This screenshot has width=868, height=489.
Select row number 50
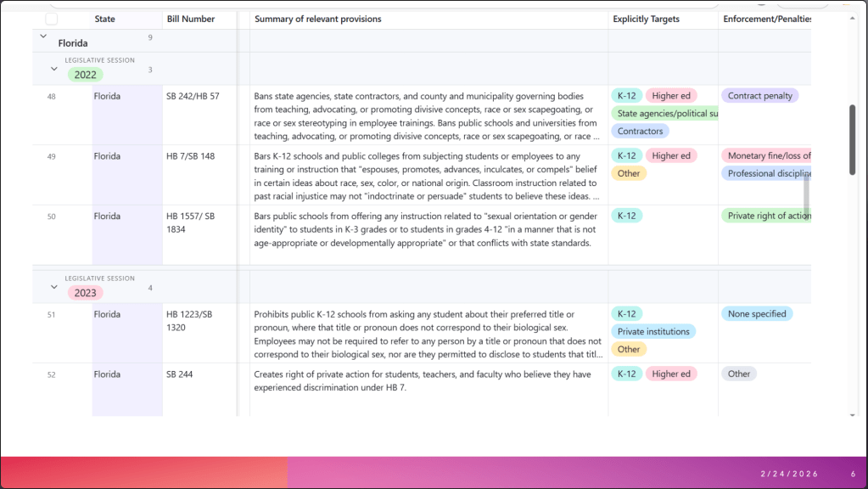pyautogui.click(x=52, y=216)
